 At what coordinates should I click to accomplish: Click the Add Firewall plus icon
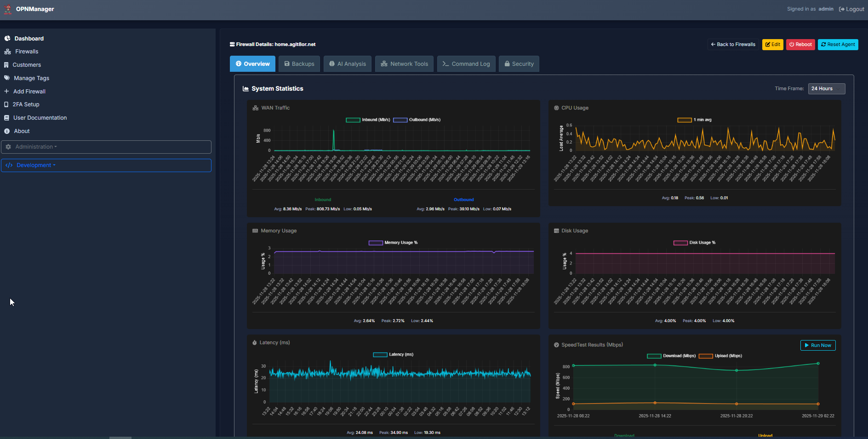pos(6,92)
